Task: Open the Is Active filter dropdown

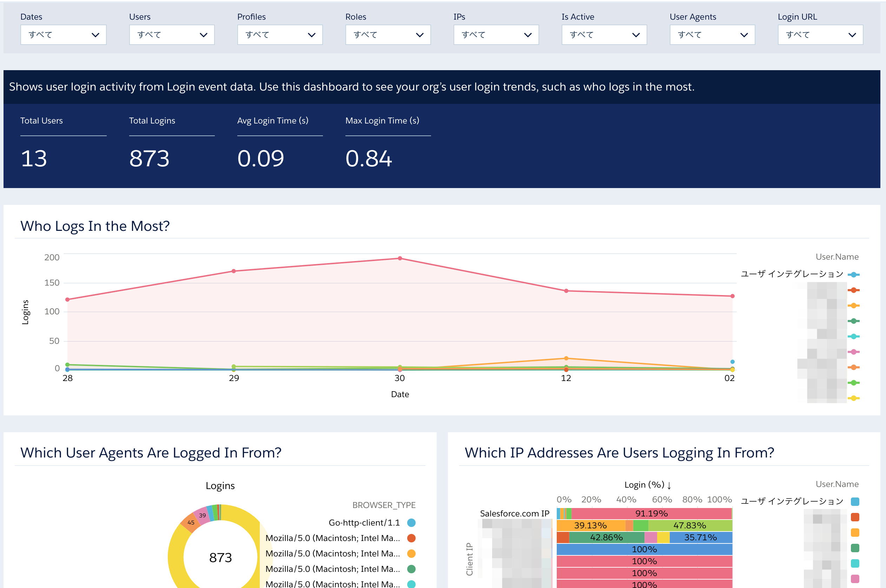Action: click(x=604, y=35)
